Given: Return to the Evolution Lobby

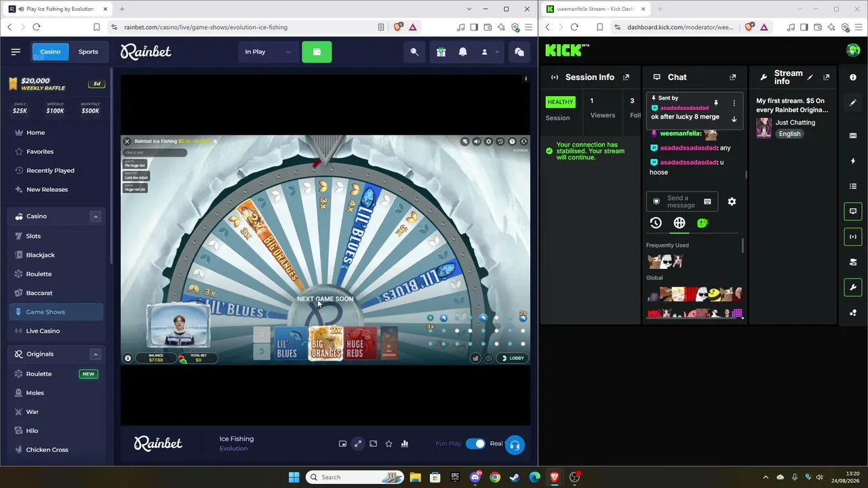Looking at the screenshot, I should [x=513, y=359].
